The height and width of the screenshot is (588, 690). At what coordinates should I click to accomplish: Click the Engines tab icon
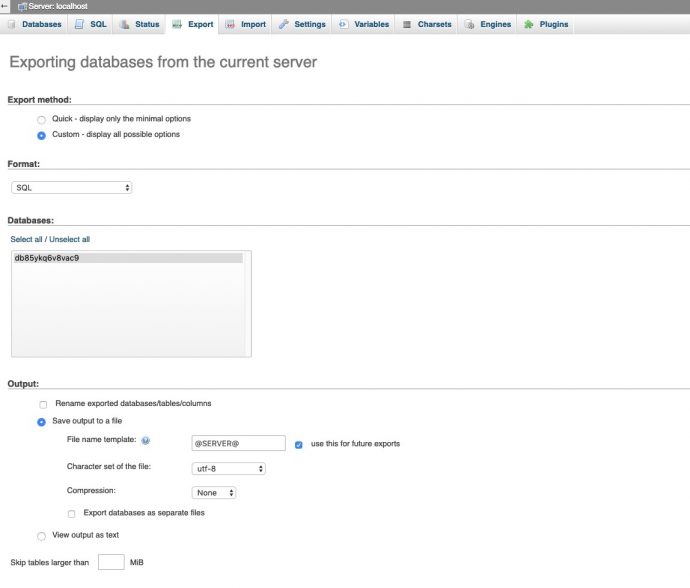(x=470, y=24)
